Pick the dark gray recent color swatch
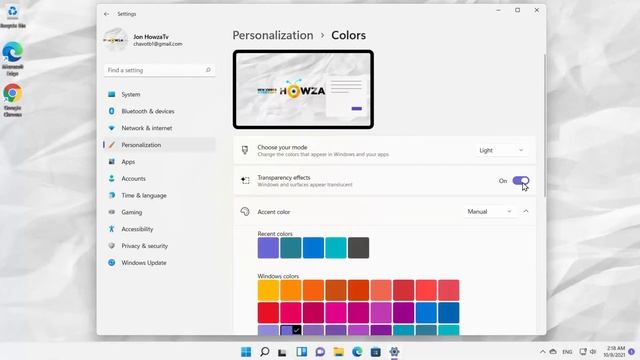The image size is (640, 360). pyautogui.click(x=358, y=248)
